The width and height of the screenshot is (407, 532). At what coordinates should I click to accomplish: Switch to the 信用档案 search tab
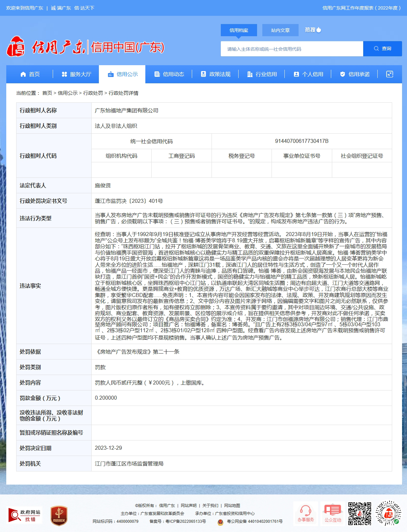coord(239,30)
